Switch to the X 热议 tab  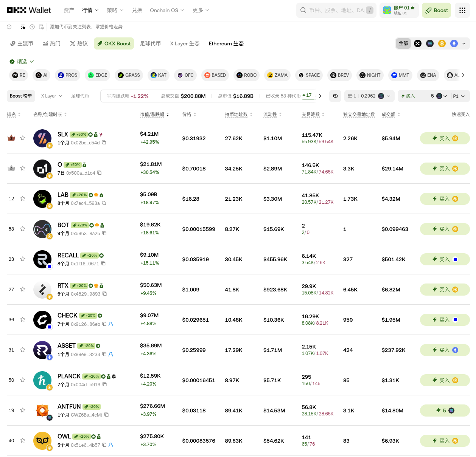point(79,43)
